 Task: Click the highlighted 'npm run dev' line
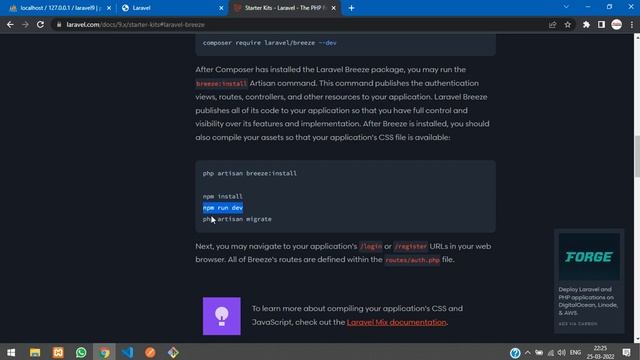point(223,208)
